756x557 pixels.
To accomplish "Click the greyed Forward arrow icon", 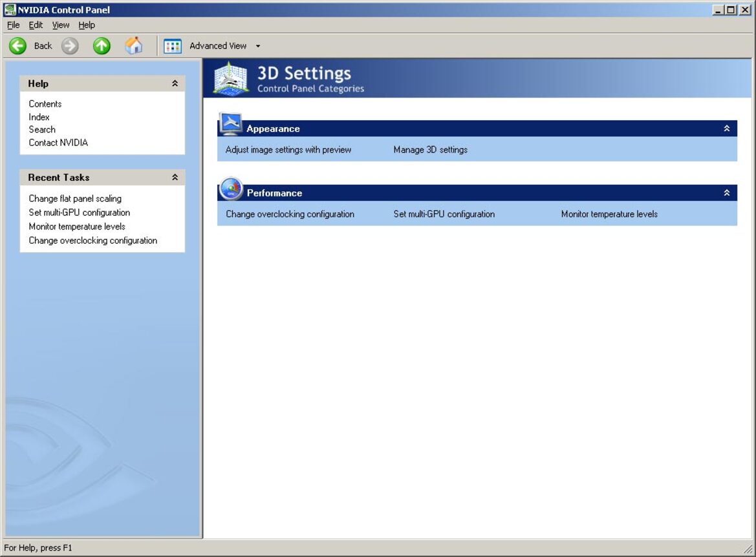I will pos(70,47).
